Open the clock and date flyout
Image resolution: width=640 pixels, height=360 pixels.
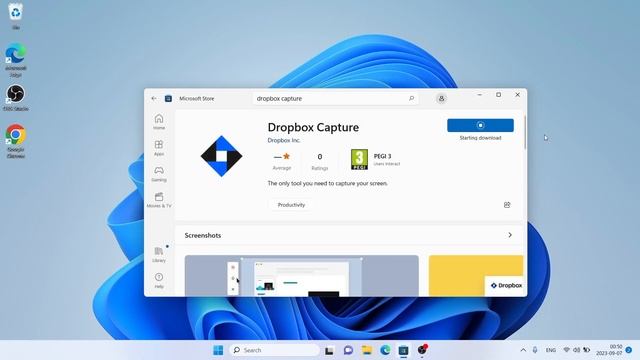[x=609, y=350]
